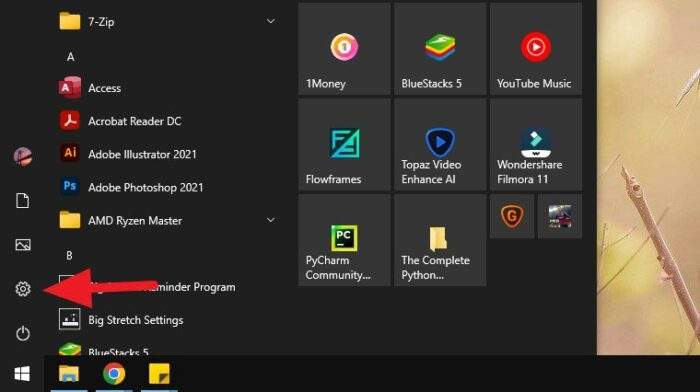
Task: Open the Reminder Program app entry
Action: coord(169,287)
